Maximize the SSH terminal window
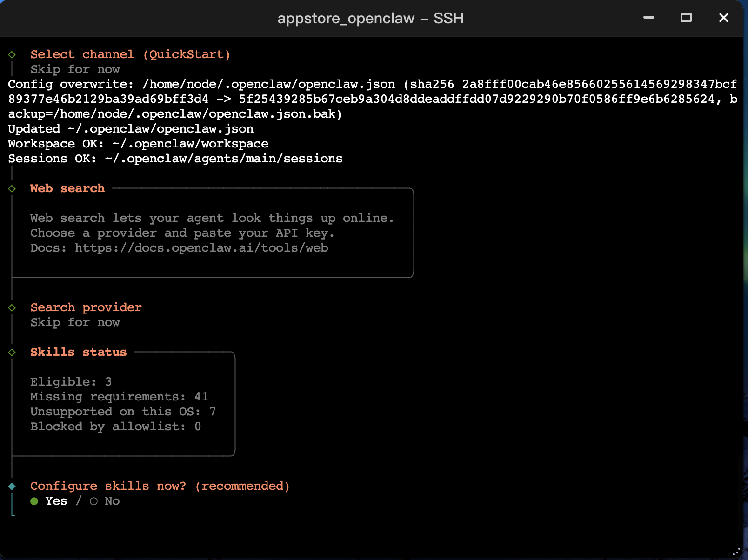This screenshot has height=560, width=748. coord(686,18)
